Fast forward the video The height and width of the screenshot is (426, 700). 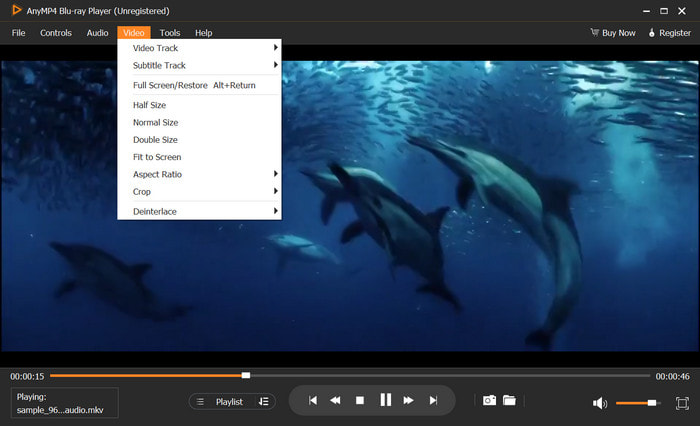[408, 401]
